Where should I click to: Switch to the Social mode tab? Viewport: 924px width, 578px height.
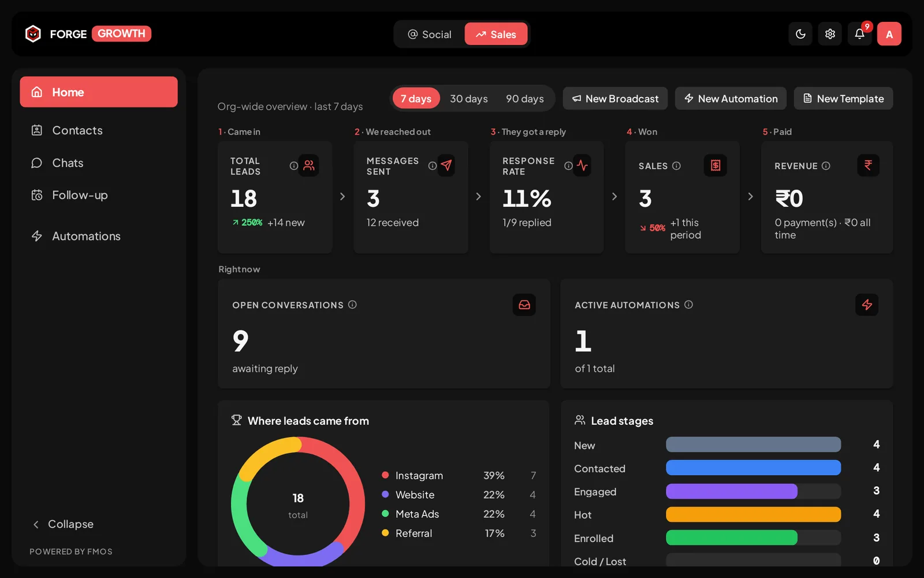pyautogui.click(x=430, y=34)
